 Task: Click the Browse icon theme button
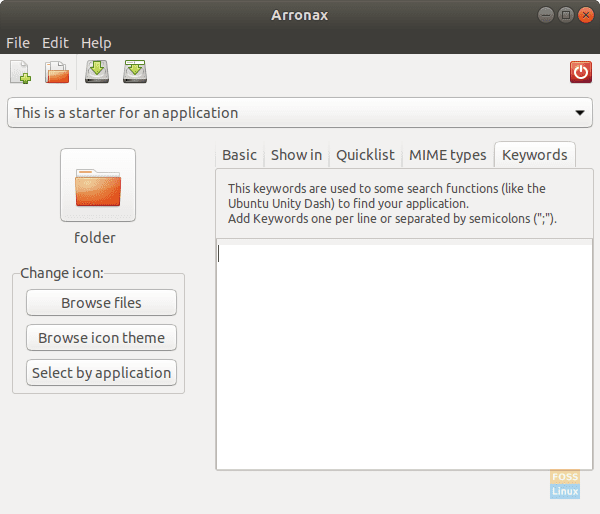pos(101,338)
